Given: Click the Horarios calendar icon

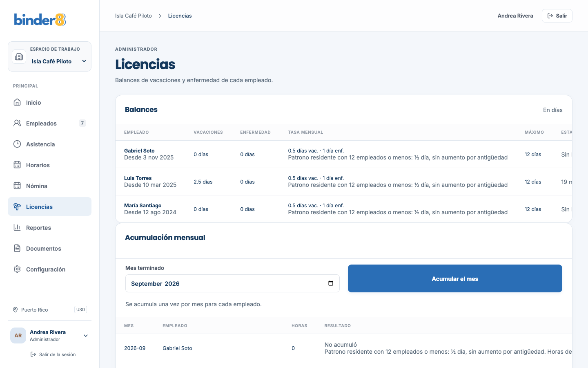Looking at the screenshot, I should pos(17,165).
